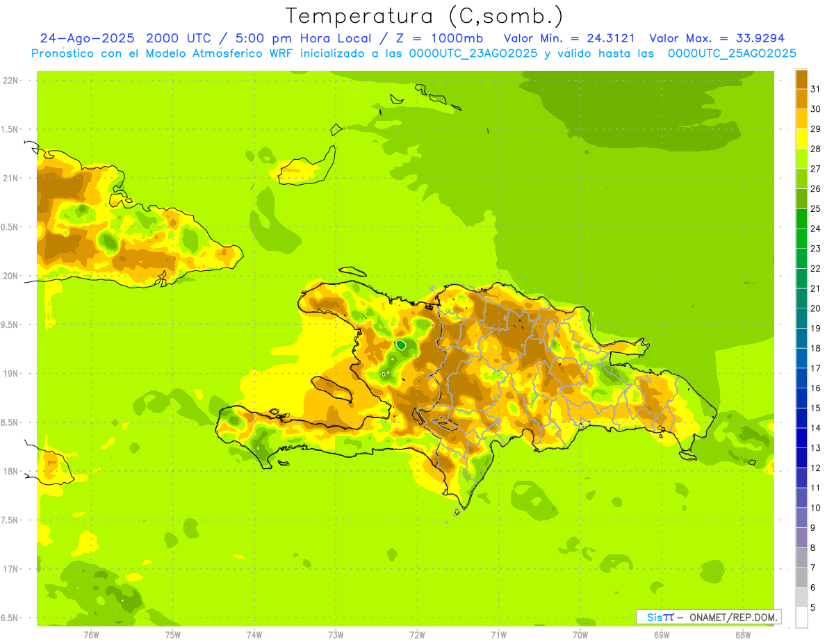Click the 'Valor Max. = 33.9294' text
Image resolution: width=834 pixels, height=644 pixels.
point(717,38)
